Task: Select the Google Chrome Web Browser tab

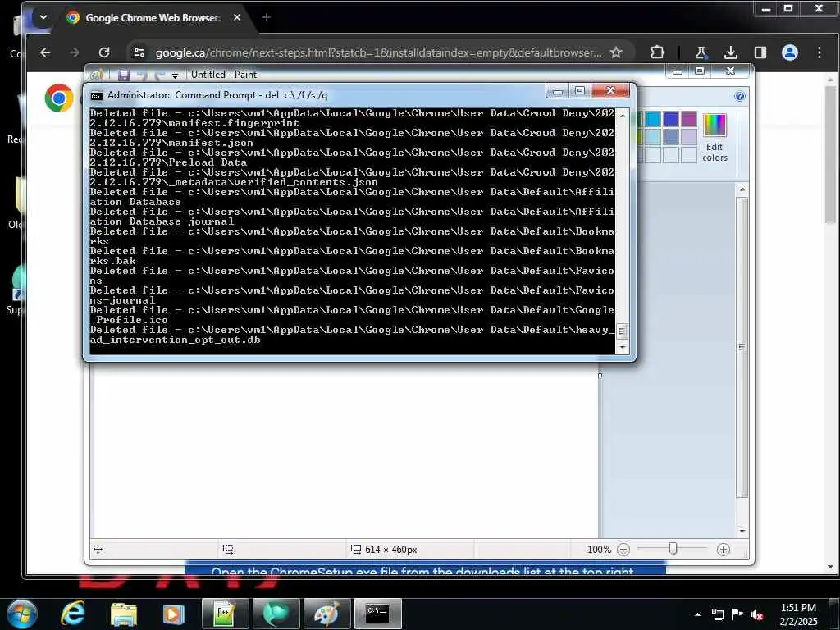Action: tap(153, 18)
